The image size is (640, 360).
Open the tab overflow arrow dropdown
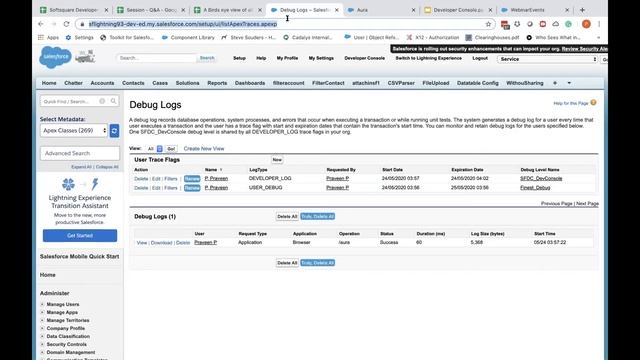569,83
